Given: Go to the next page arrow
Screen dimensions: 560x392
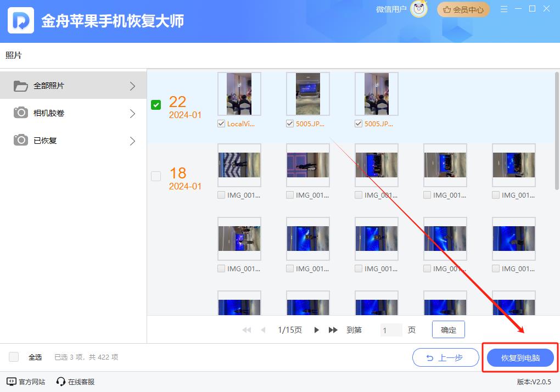Looking at the screenshot, I should (317, 330).
